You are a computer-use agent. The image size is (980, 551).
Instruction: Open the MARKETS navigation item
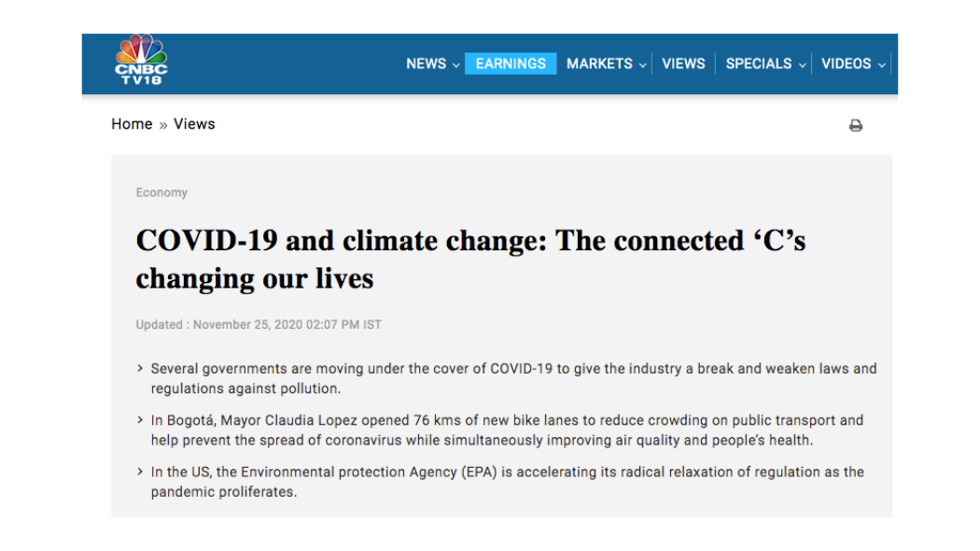(599, 64)
